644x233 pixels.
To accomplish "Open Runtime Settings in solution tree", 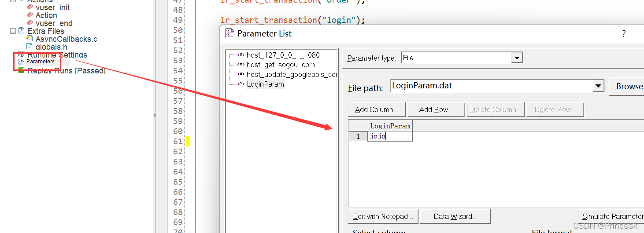I will (57, 55).
